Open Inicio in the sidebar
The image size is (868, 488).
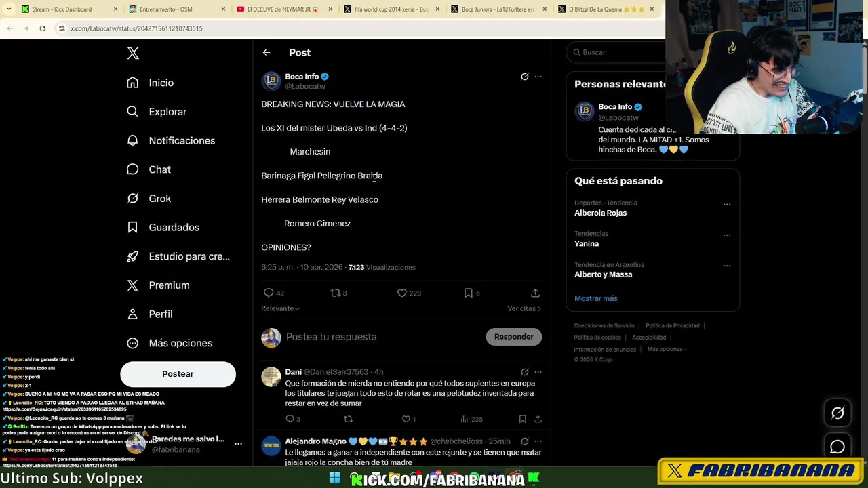tap(150, 83)
